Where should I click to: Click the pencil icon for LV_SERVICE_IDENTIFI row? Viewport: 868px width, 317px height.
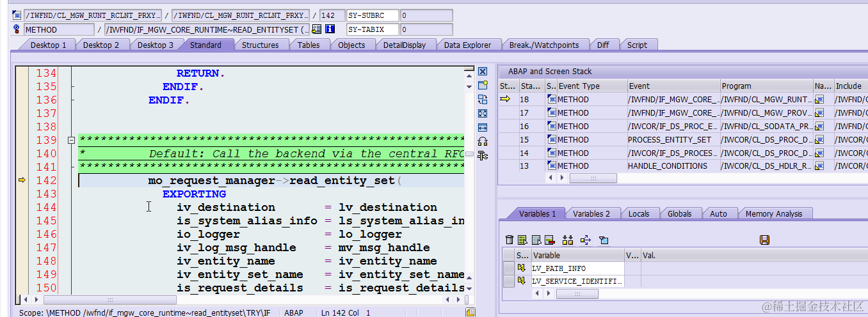(x=521, y=281)
